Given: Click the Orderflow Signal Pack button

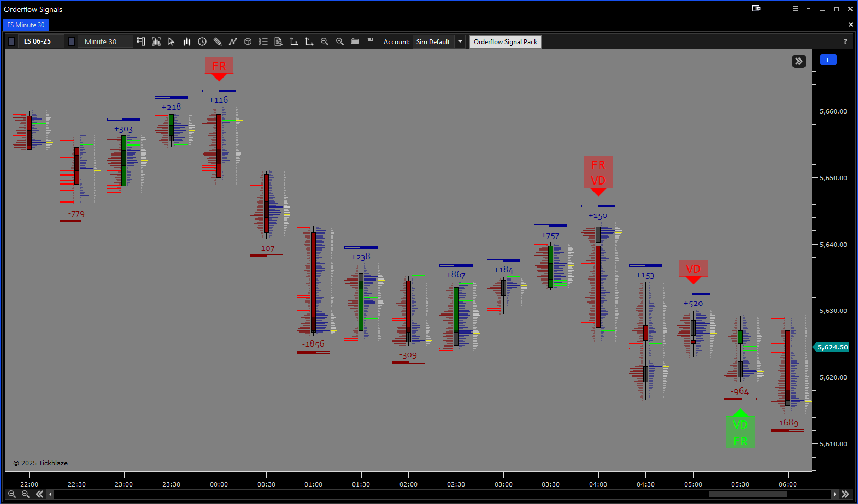Looking at the screenshot, I should [x=506, y=42].
